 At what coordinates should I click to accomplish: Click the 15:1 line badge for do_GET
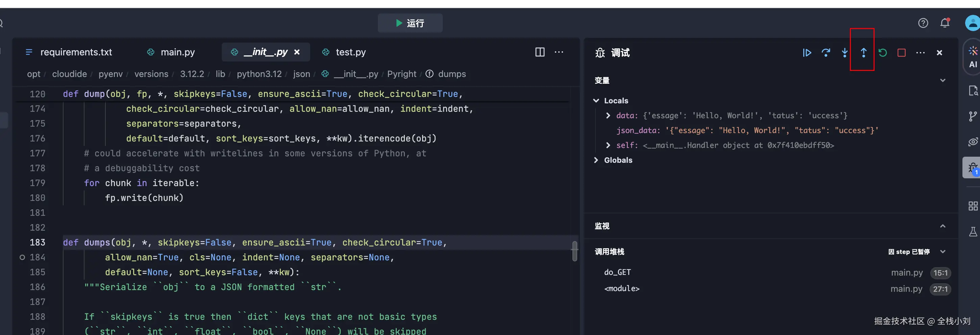click(940, 273)
